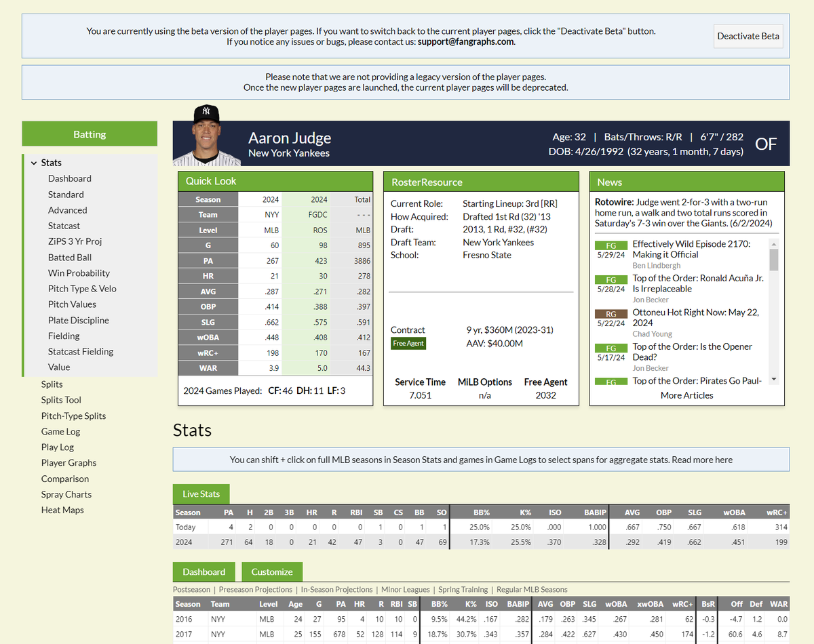Select the Batting section header
This screenshot has height=644, width=814.
(90, 134)
